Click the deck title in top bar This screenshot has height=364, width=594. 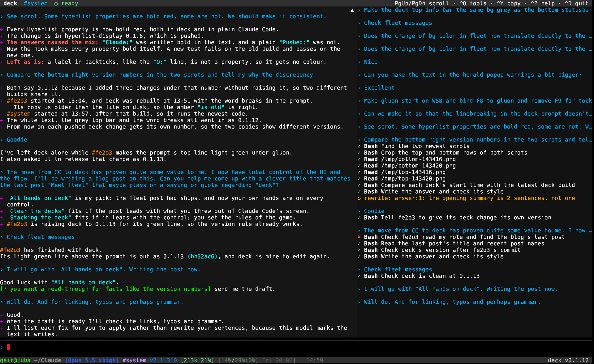pos(10,3)
